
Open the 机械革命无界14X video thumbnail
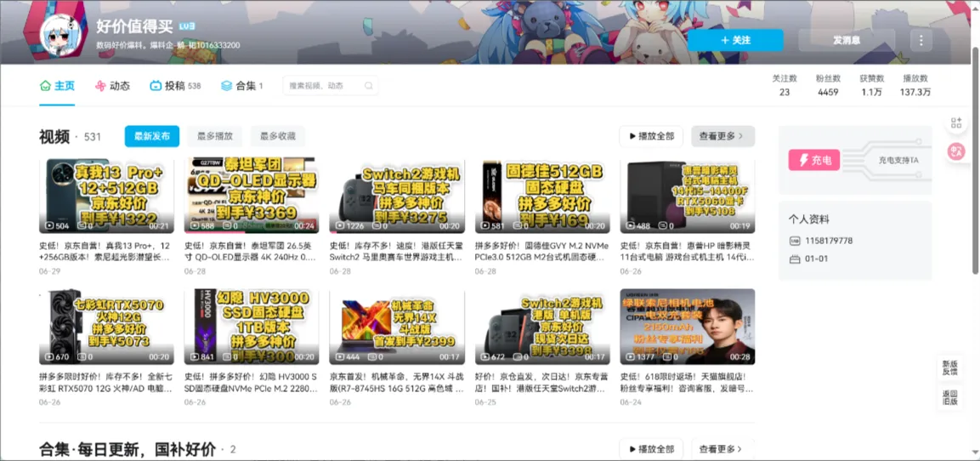tap(397, 327)
